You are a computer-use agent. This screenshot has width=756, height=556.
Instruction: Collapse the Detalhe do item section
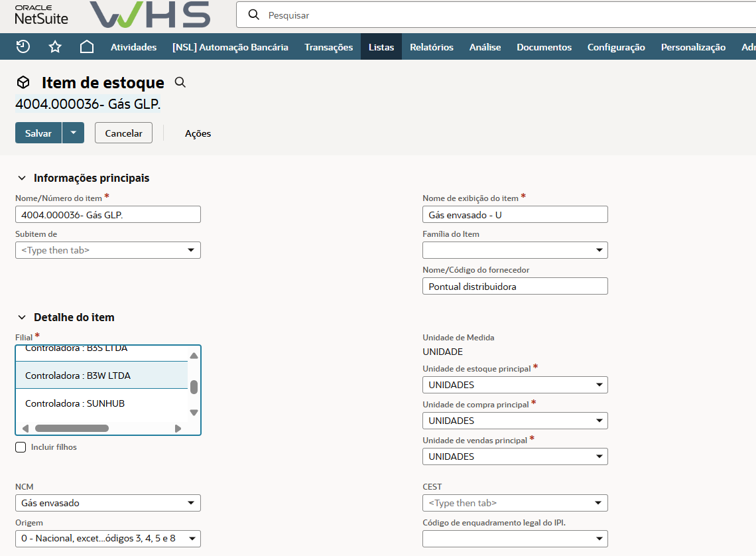(x=22, y=317)
